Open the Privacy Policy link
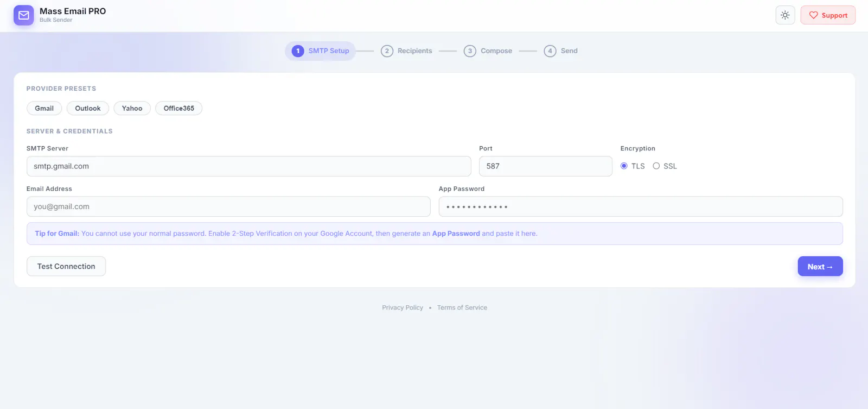 [x=403, y=307]
